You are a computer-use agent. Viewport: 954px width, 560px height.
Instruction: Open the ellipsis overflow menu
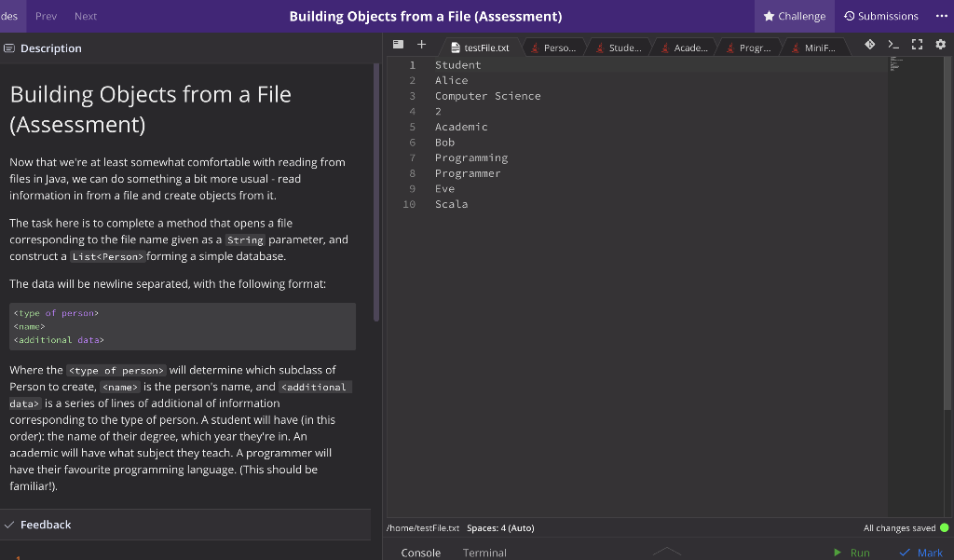coord(940,16)
